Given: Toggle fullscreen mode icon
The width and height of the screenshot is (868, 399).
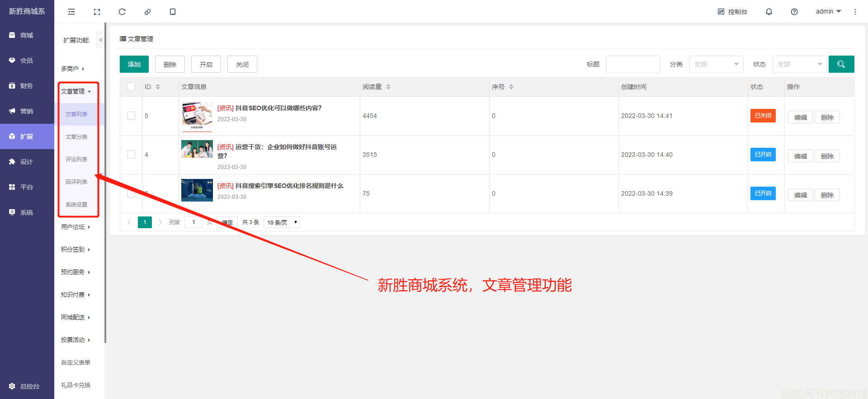Looking at the screenshot, I should point(97,12).
